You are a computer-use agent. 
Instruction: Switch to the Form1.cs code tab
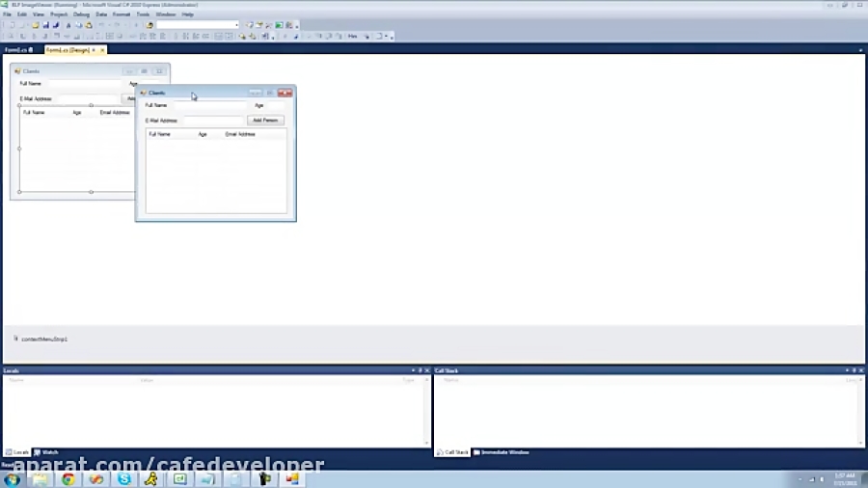click(18, 50)
